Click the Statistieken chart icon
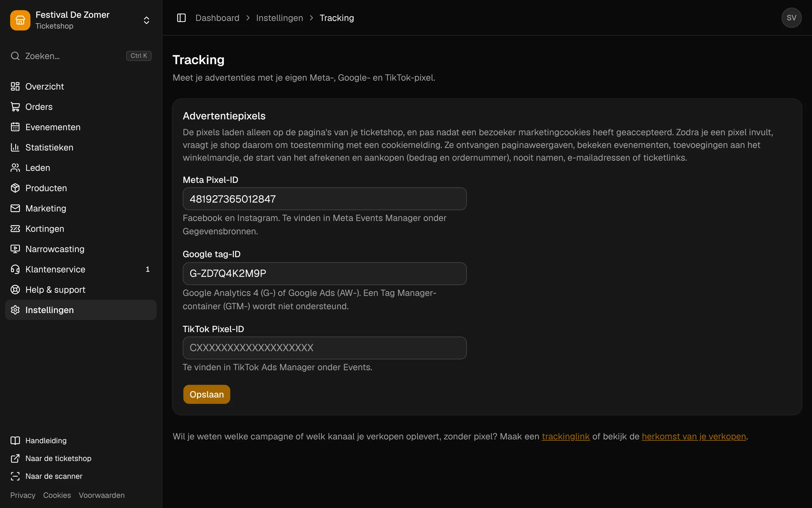 [15, 148]
